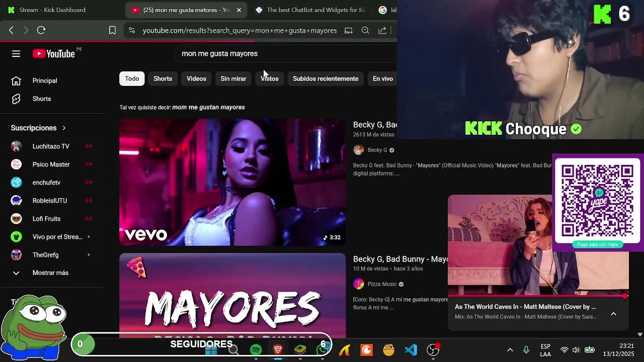
Task: Open TheGrefg subscription
Action: point(52,255)
